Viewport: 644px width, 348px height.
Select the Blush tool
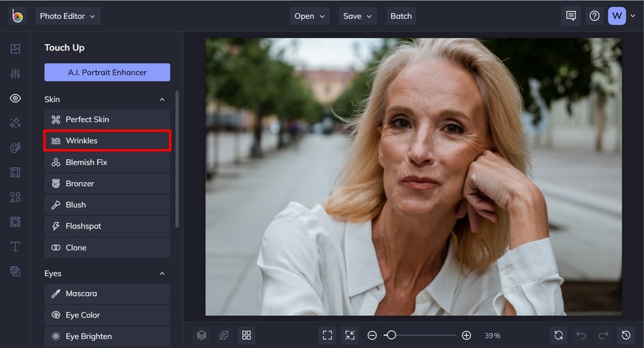[107, 205]
